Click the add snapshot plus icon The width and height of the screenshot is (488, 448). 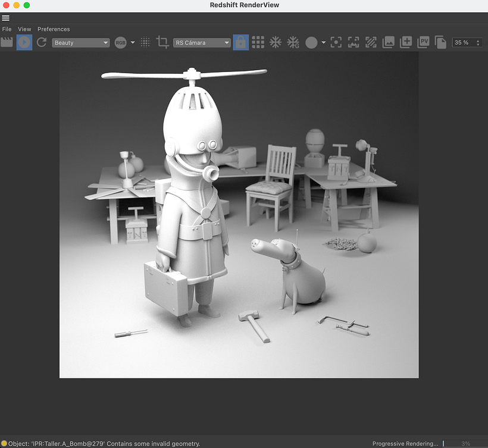[x=405, y=42]
